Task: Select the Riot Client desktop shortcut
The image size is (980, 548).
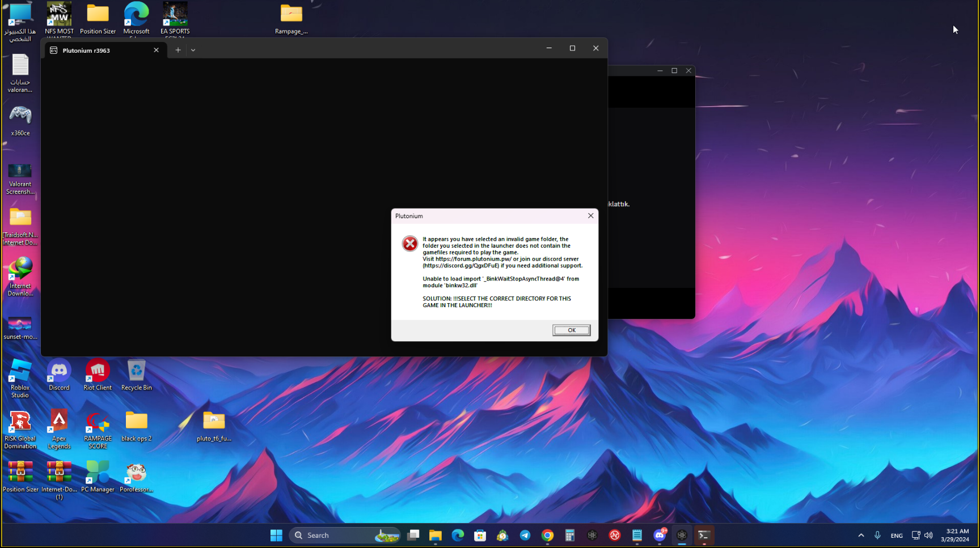Action: click(x=98, y=375)
